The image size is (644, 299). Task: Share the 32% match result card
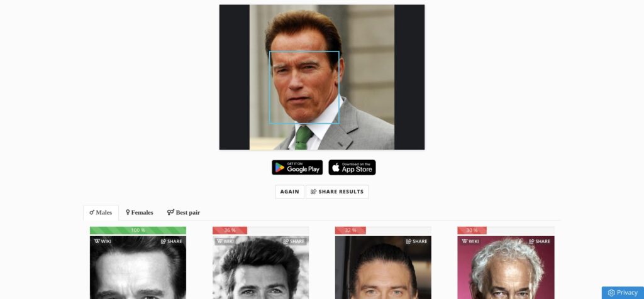[416, 241]
